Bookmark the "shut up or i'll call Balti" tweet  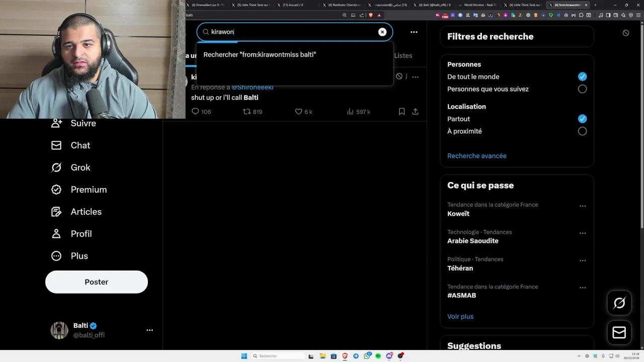[x=401, y=112]
